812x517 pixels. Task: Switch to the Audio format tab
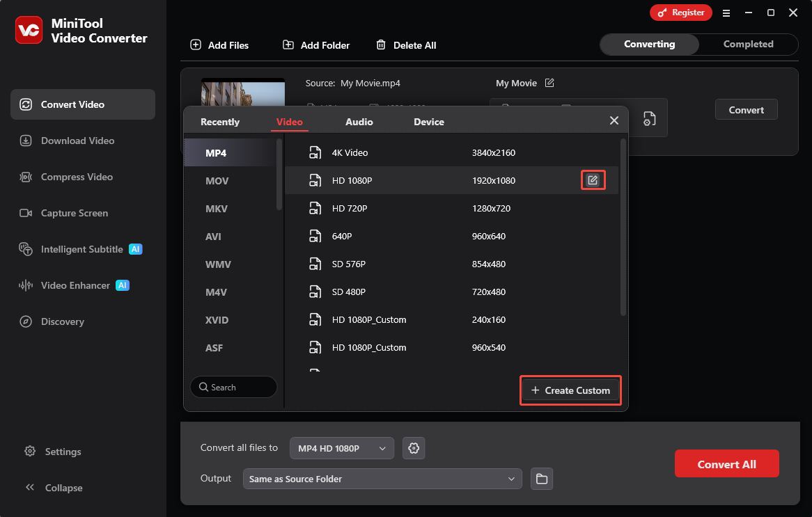pos(359,122)
